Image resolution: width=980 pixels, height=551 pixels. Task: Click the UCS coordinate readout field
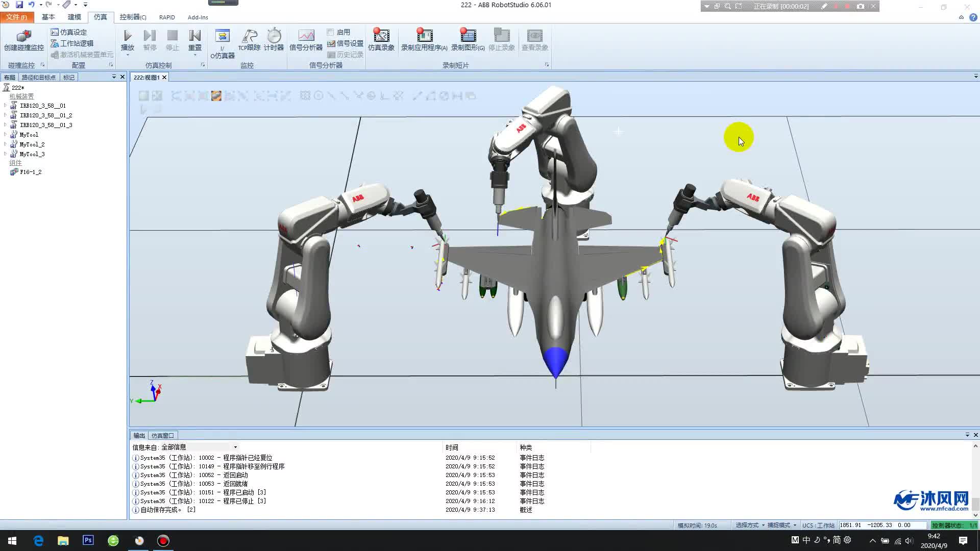coord(883,525)
